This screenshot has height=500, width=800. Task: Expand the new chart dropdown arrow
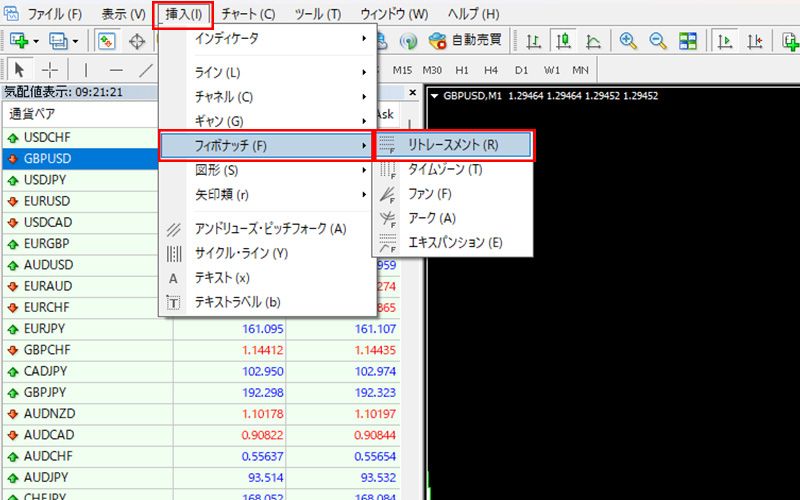point(36,41)
